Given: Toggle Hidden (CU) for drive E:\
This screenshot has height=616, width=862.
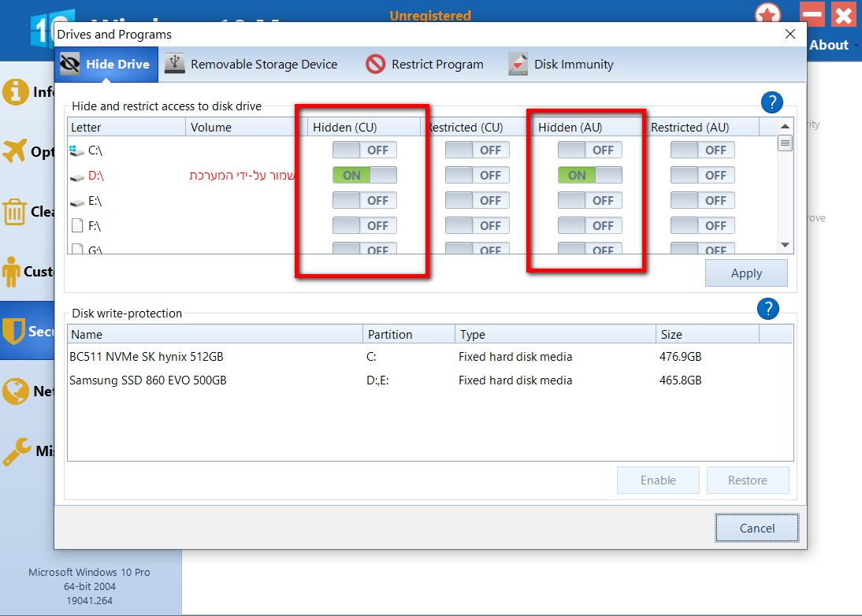Looking at the screenshot, I should click(365, 201).
